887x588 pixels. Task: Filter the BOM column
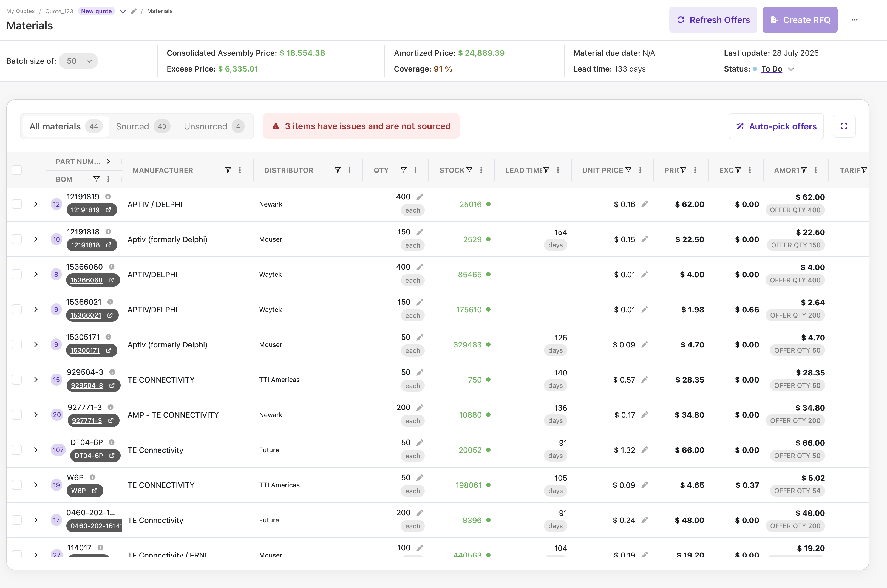click(96, 179)
